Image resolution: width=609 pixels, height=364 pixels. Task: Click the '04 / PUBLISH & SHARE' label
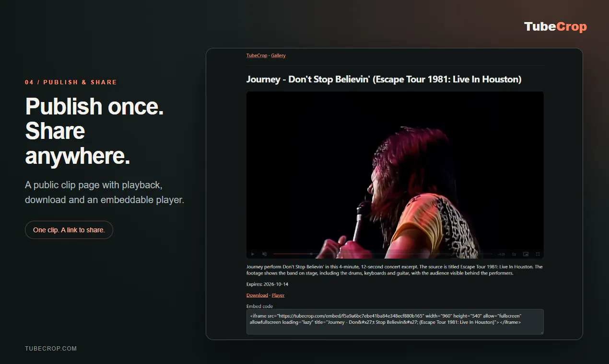click(71, 82)
